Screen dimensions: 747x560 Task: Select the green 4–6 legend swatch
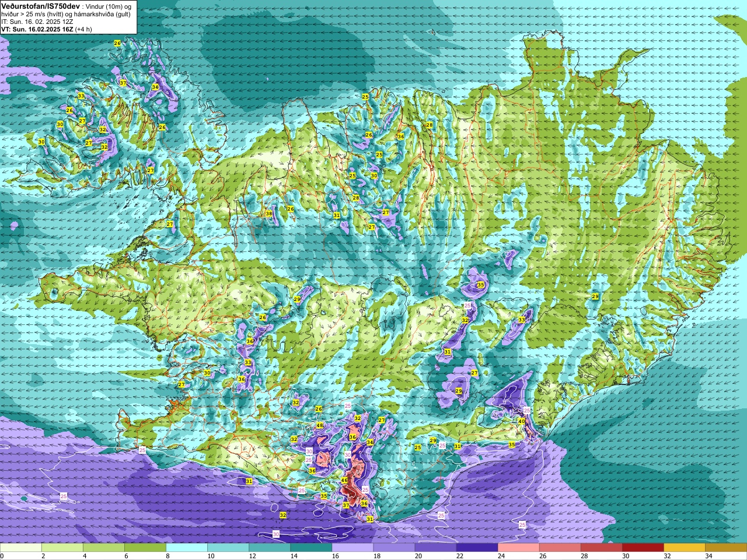(104, 548)
